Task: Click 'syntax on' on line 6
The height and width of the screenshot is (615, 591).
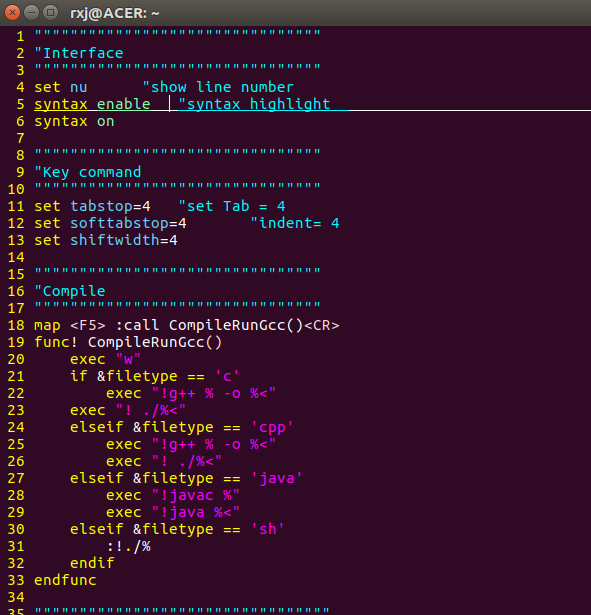Action: coord(75,121)
